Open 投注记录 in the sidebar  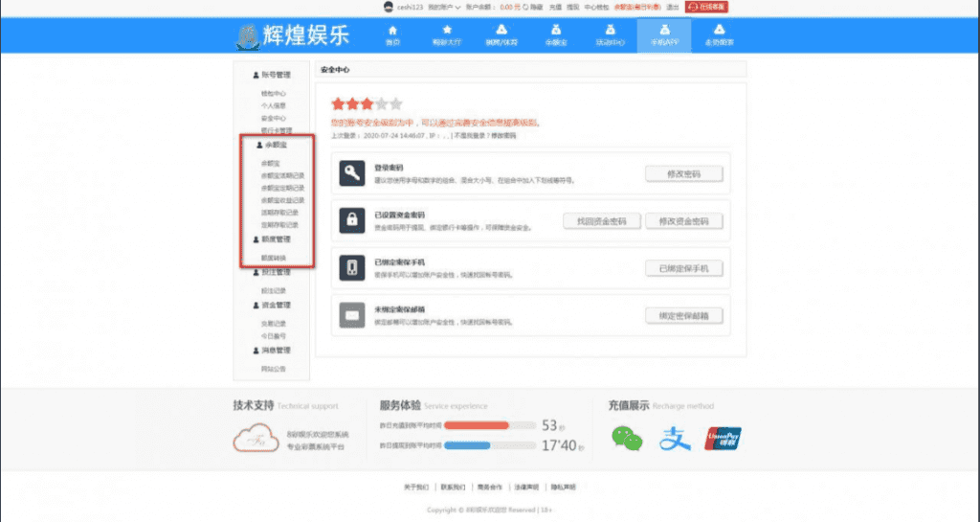coord(273,291)
